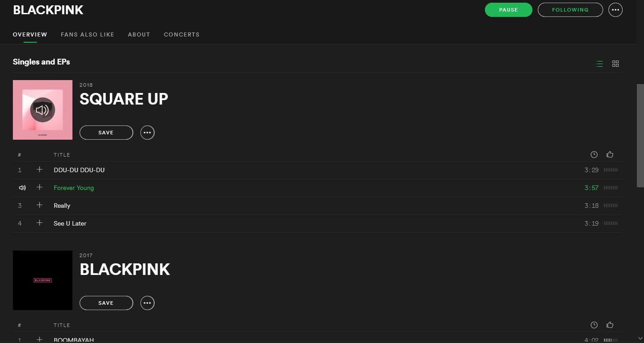Screen dimensions: 644x343
Task: Save the 2017 BLACKPINK album
Action: (x=106, y=303)
